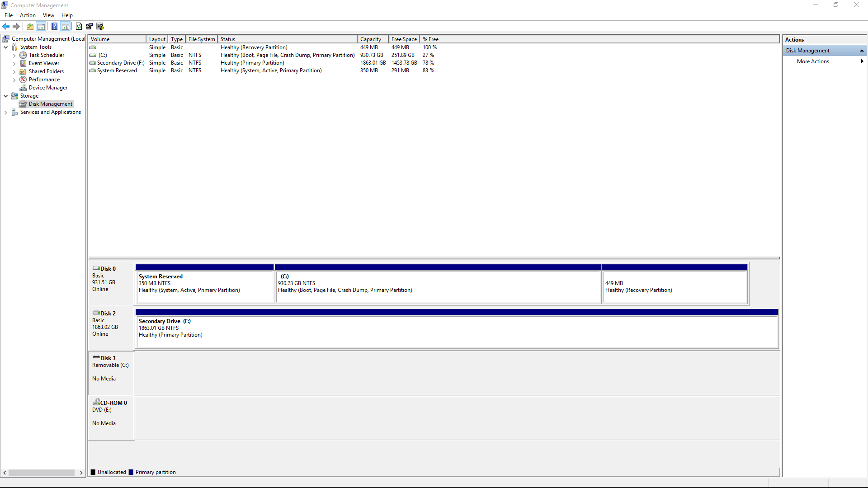Open the View menu
The width and height of the screenshot is (868, 488).
pos(48,15)
